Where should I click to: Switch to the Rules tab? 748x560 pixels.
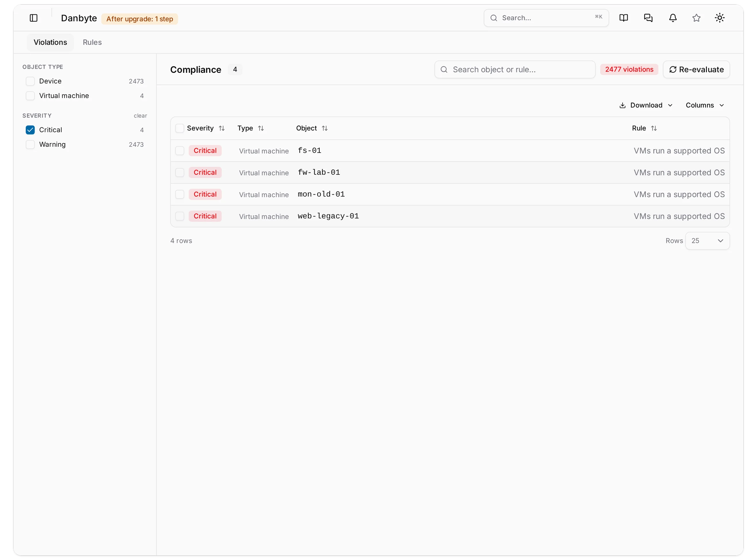coord(92,42)
